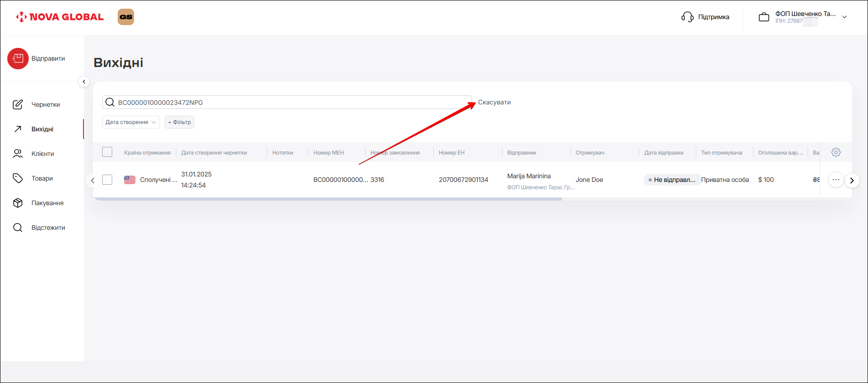Click the red Відправити send icon
This screenshot has height=383, width=868.
18,59
